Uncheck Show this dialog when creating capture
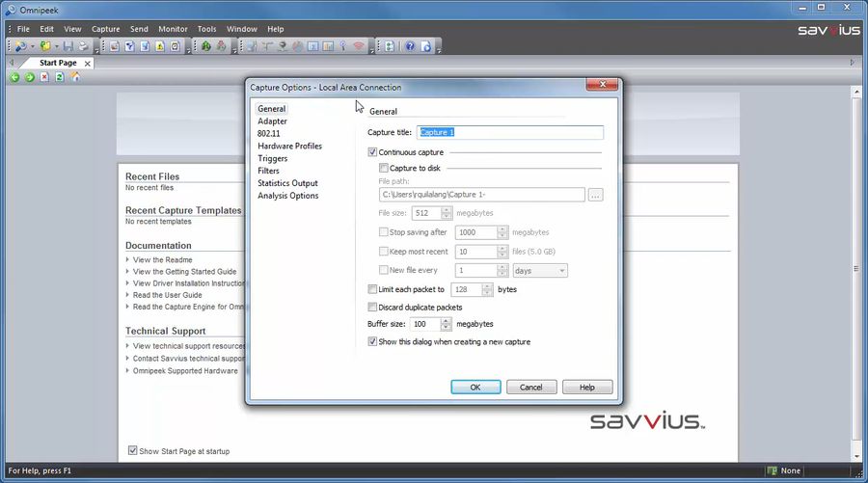The image size is (868, 483). (372, 341)
